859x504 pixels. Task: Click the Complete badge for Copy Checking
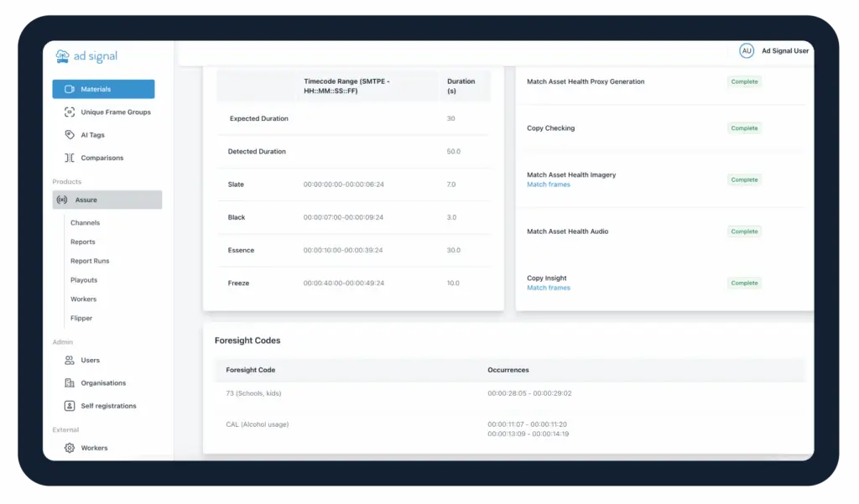pyautogui.click(x=743, y=128)
